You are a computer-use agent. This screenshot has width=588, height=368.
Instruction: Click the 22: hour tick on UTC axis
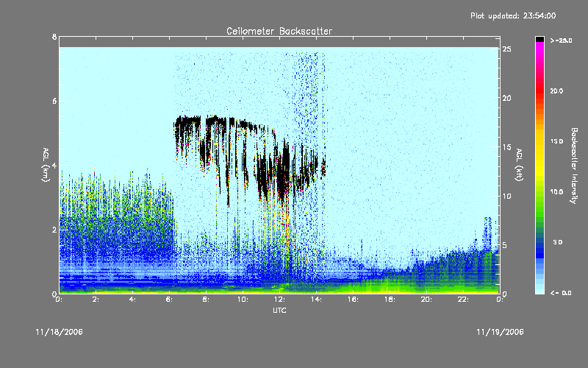tap(463, 300)
